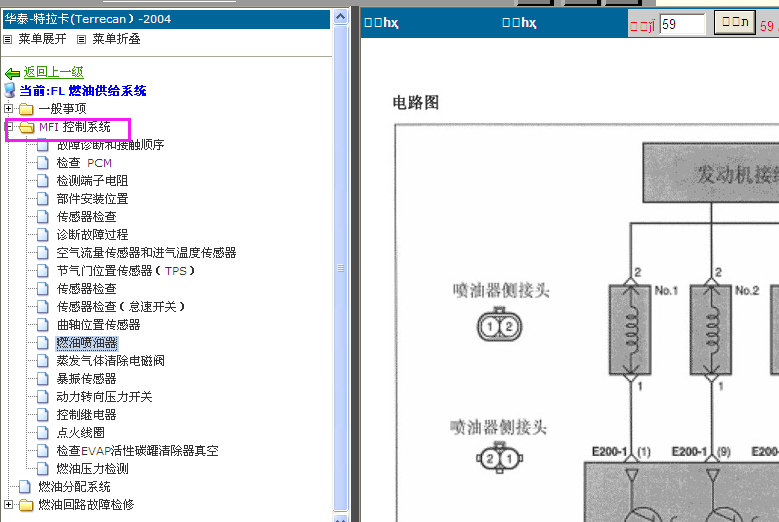
Task: Click the 电路图 heading in document
Action: pyautogui.click(x=416, y=102)
